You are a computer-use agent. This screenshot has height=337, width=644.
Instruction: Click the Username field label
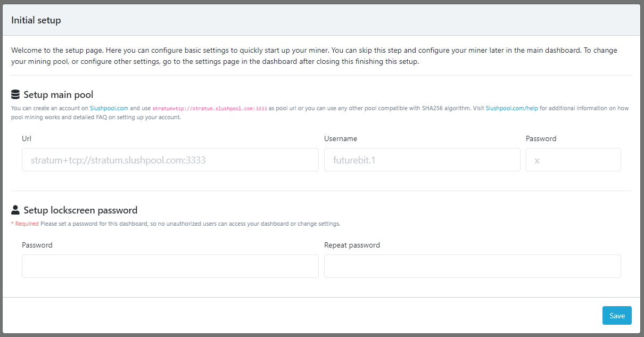tap(341, 138)
